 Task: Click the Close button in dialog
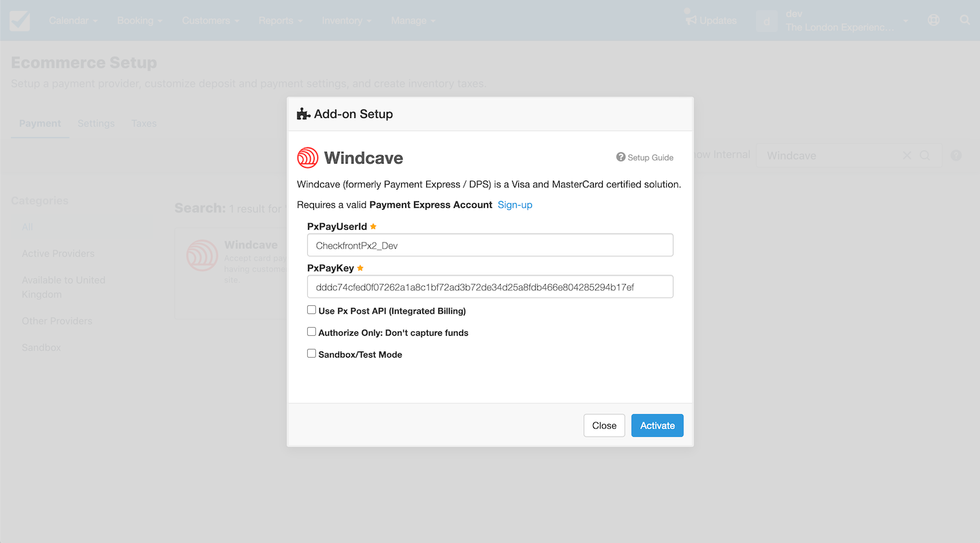604,425
